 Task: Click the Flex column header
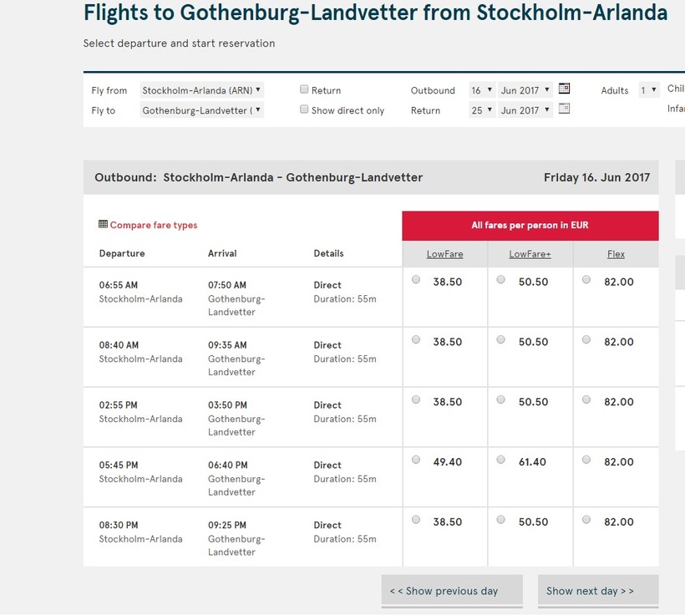[616, 254]
